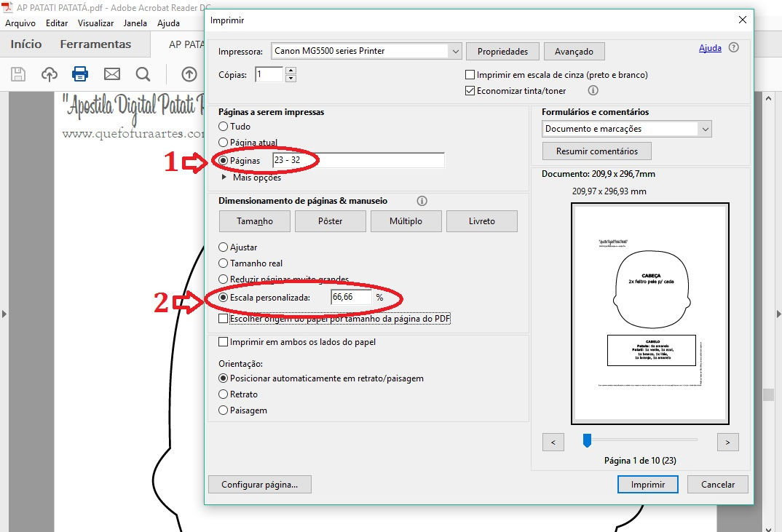Enable Imprimir em escala de cinza checkbox
Screen dimensions: 782x532
(x=470, y=75)
